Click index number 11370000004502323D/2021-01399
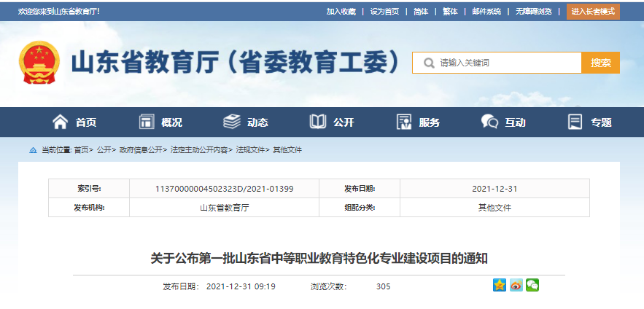The width and height of the screenshot is (644, 309). (x=224, y=189)
